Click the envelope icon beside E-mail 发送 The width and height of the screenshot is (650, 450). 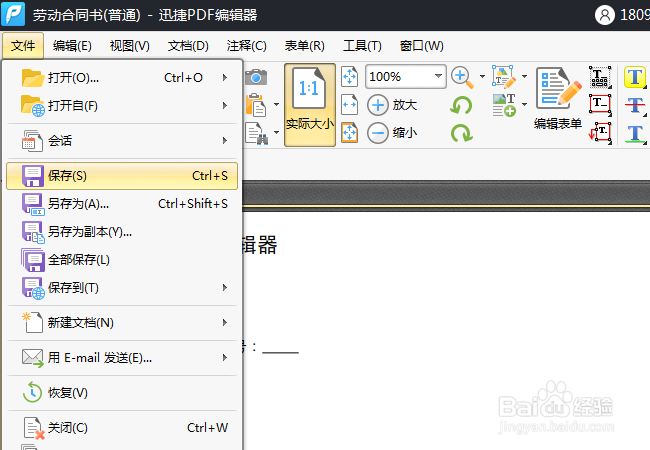coord(33,358)
